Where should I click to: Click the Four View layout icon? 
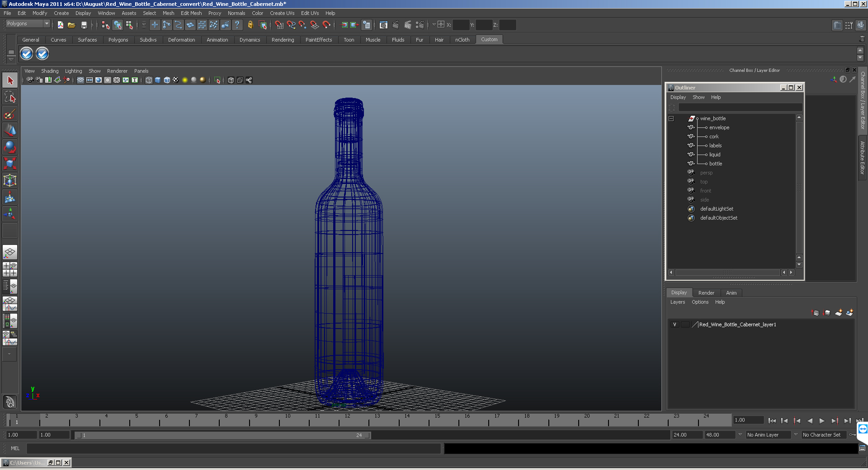point(10,269)
